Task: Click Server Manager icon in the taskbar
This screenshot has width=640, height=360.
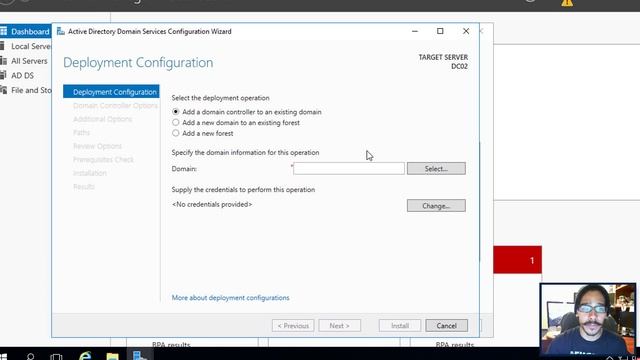Action: click(140, 355)
